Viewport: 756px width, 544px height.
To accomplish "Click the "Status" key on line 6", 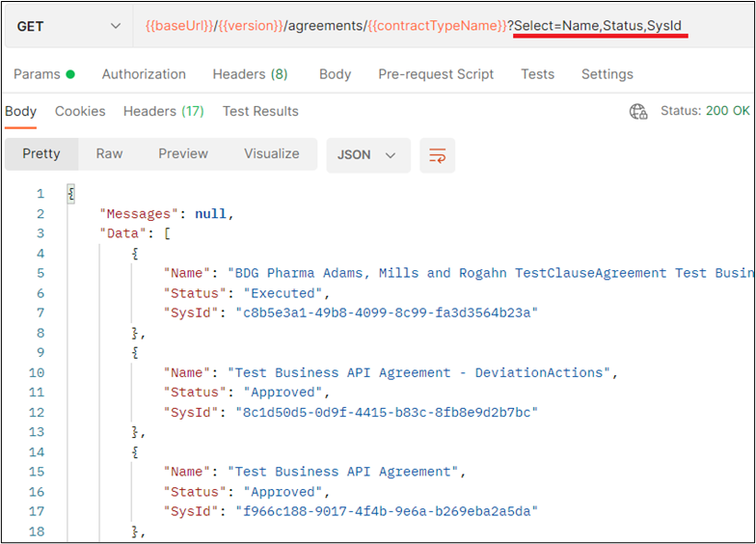I will click(195, 293).
